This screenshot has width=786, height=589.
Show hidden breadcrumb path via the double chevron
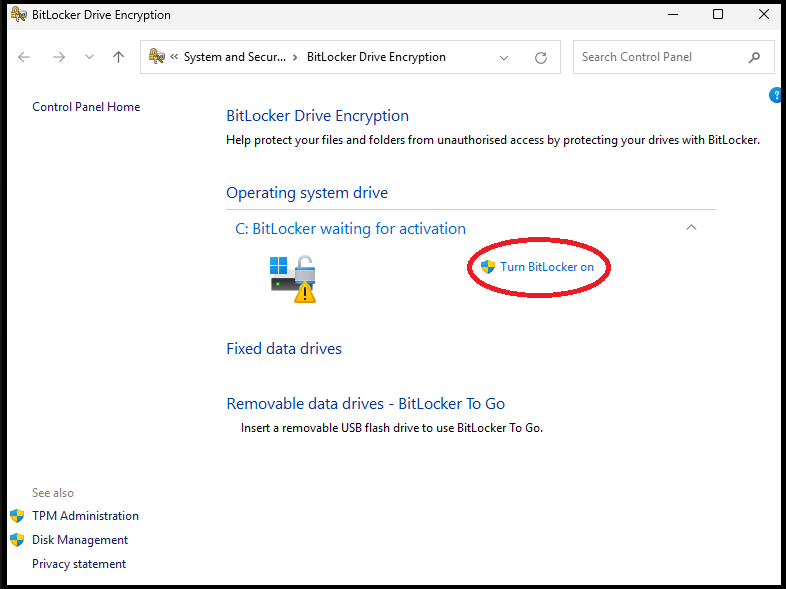tap(175, 58)
